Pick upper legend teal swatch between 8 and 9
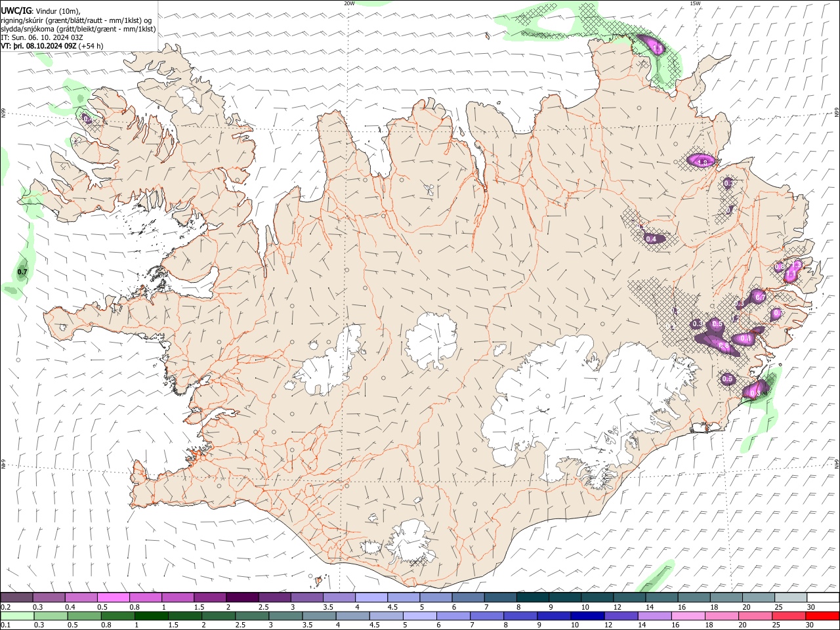Screen dimensions: 840x630 [x=533, y=597]
